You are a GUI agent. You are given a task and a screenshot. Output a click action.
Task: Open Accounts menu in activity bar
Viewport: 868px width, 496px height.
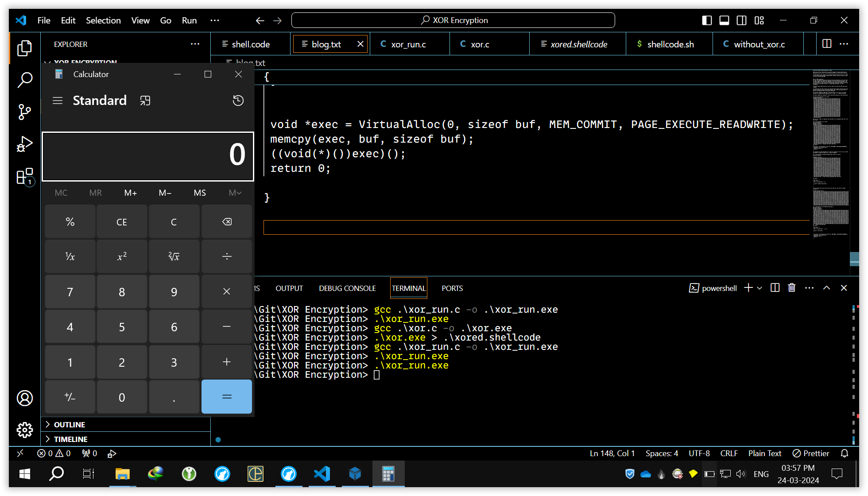coord(25,398)
